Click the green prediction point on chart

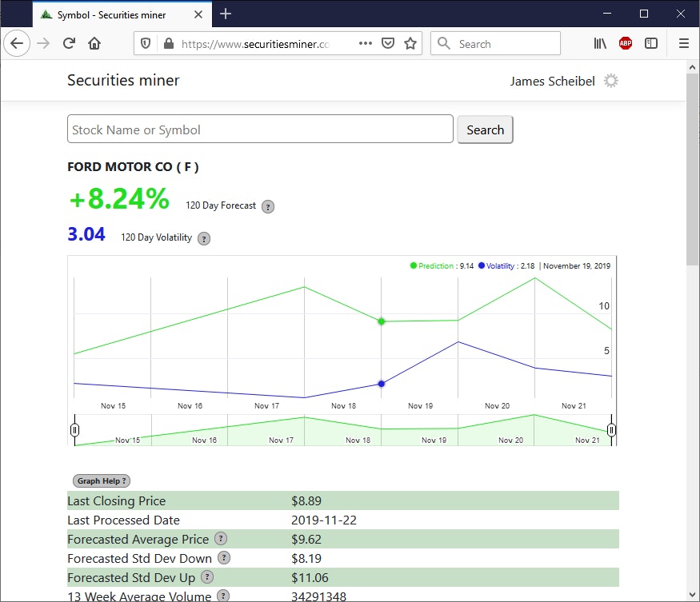382,321
